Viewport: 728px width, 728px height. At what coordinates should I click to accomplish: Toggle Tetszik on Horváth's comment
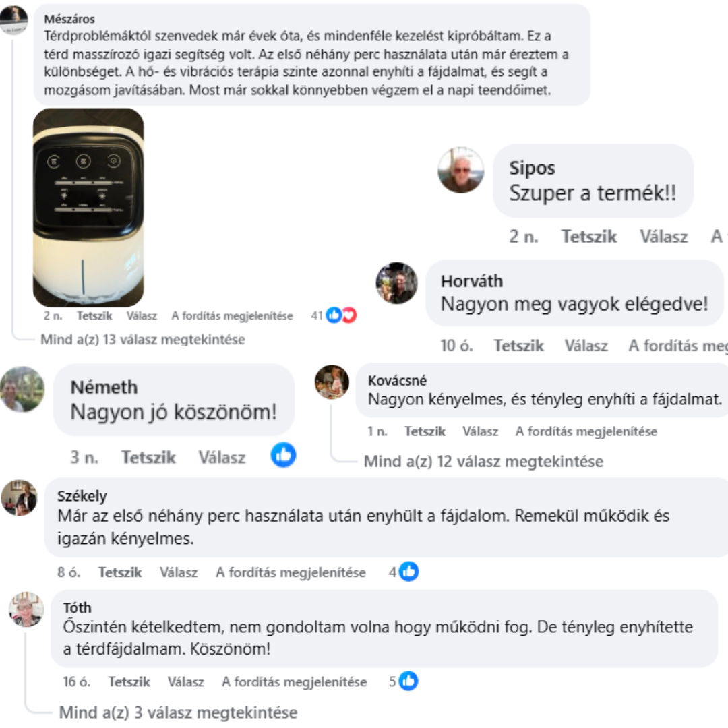(x=518, y=345)
